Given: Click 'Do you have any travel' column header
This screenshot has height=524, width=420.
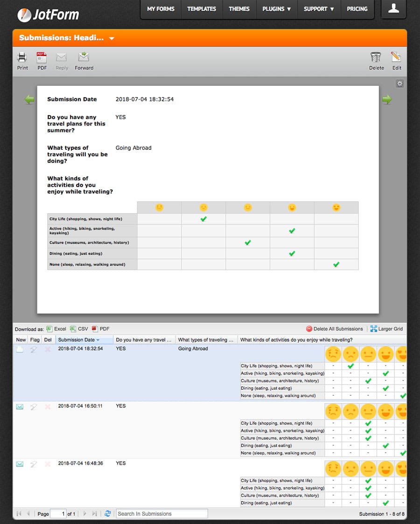Looking at the screenshot, I should click(x=144, y=340).
